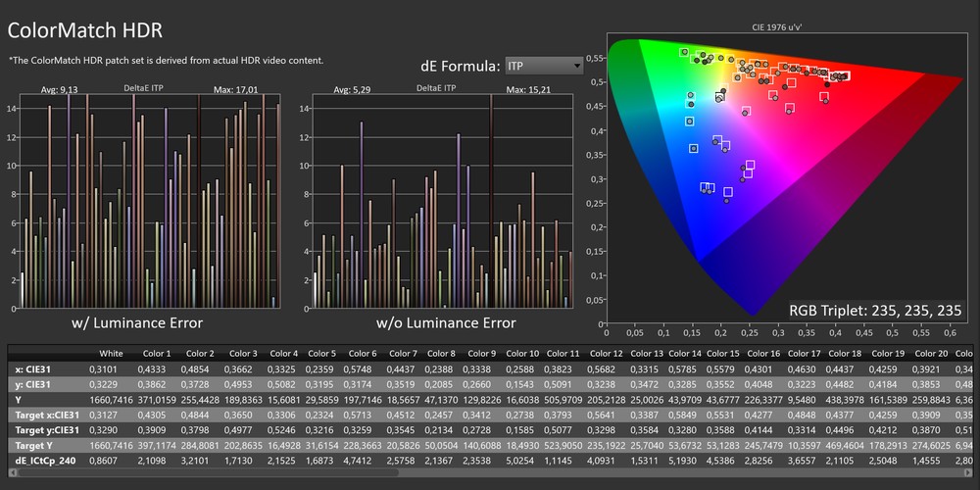Select the Color 15 column header
The height and width of the screenshot is (490, 980).
(x=722, y=354)
